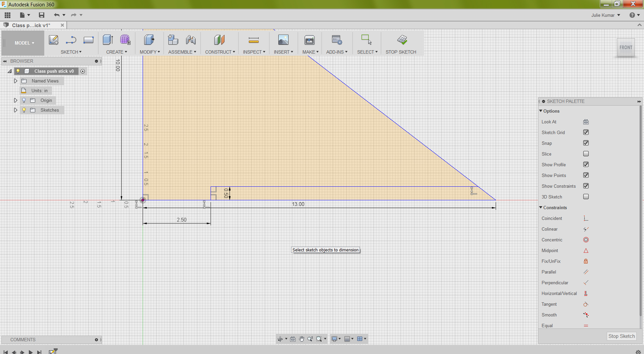Click the Select tool icon
644x354 pixels.
coord(366,40)
